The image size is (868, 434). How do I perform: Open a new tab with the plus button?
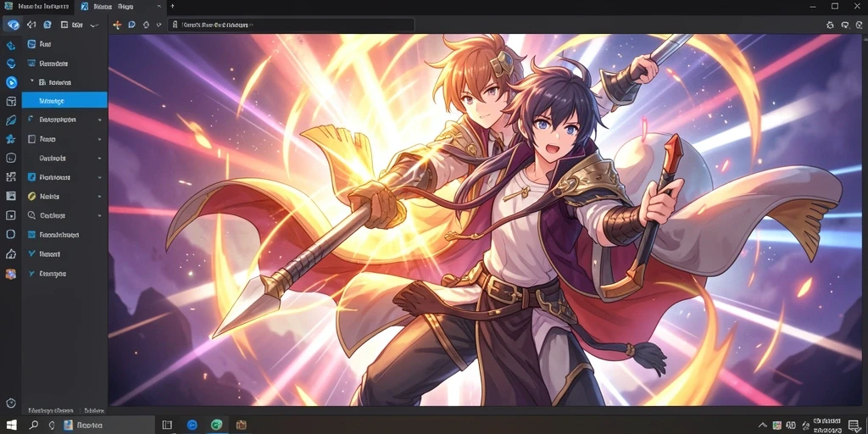click(x=172, y=7)
